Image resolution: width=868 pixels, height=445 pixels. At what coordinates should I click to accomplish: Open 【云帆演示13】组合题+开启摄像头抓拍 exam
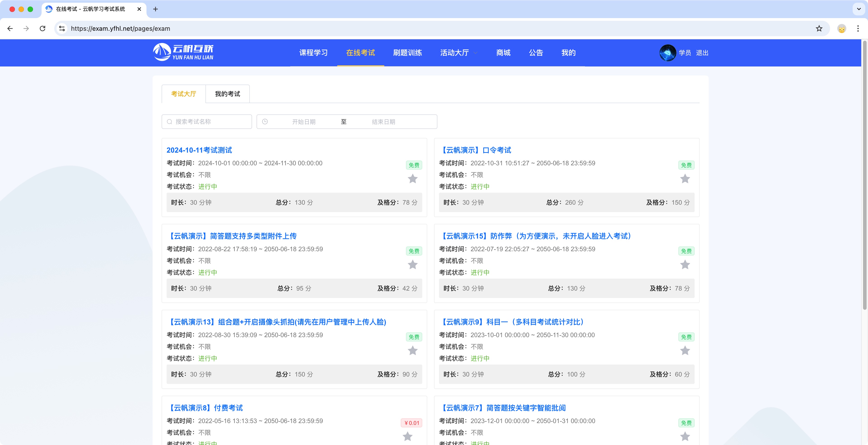tap(277, 322)
